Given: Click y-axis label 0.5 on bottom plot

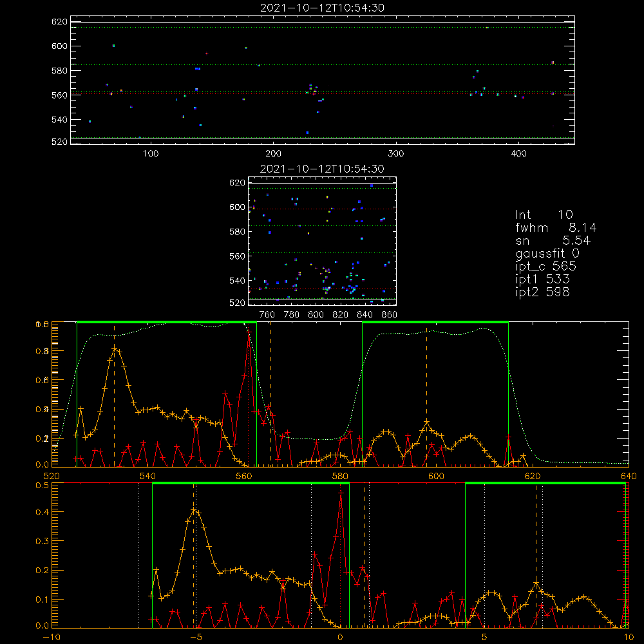Looking at the screenshot, I should point(43,485).
